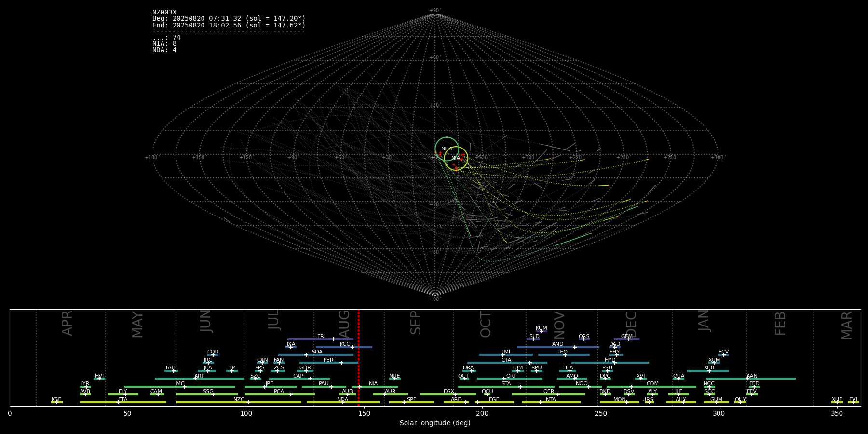
Task: Click the 'NIA: 8' count in header
Action: pos(164,44)
